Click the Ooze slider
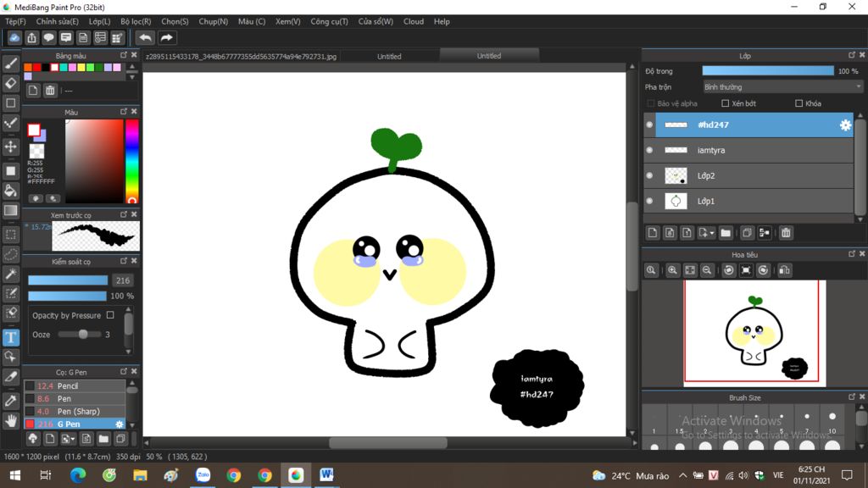This screenshot has height=488, width=868. point(80,335)
